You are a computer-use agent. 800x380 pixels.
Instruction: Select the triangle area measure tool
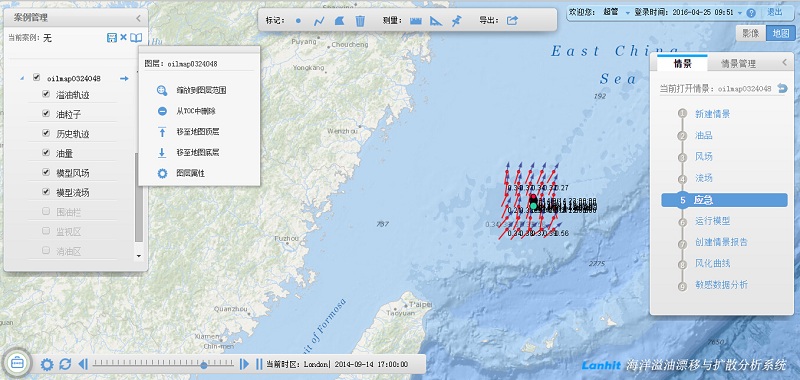pos(436,21)
